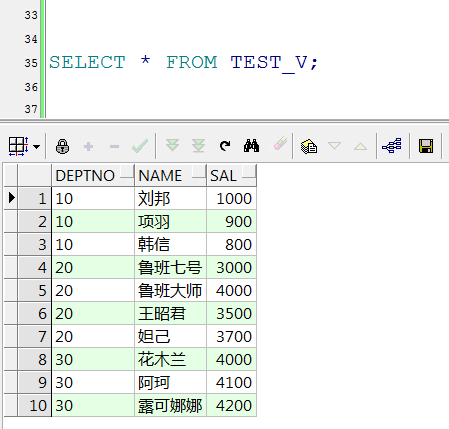449x429 pixels.
Task: Open sort button on DEPTNO header
Action: 127,171
